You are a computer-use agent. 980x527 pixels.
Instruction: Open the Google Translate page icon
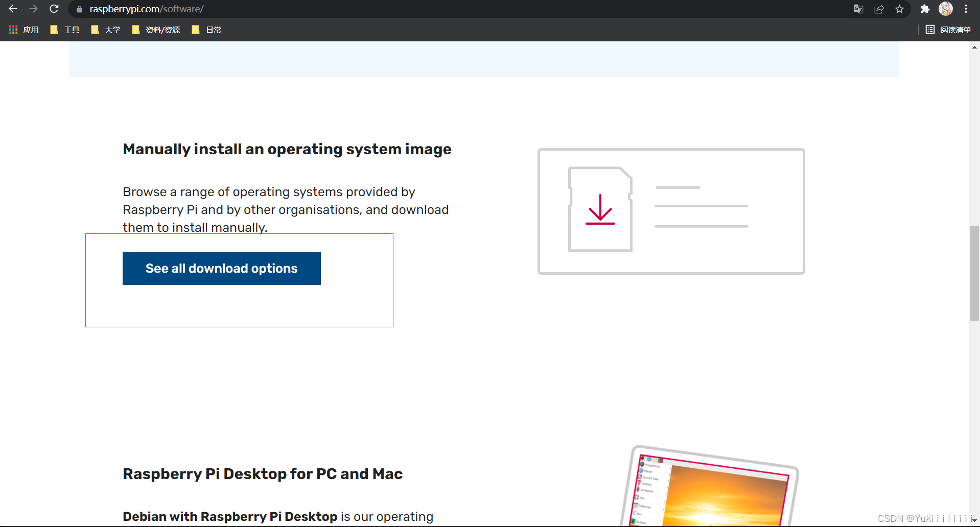858,9
